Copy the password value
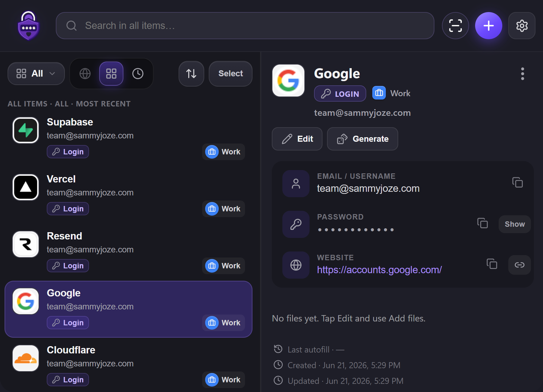The width and height of the screenshot is (543, 392). point(483,223)
